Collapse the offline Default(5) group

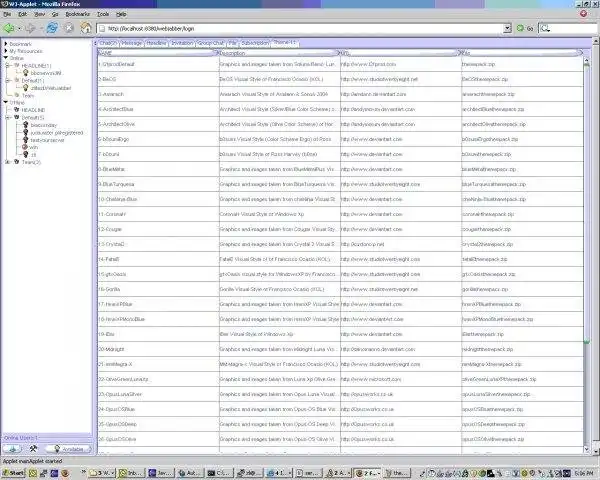(x=7, y=117)
